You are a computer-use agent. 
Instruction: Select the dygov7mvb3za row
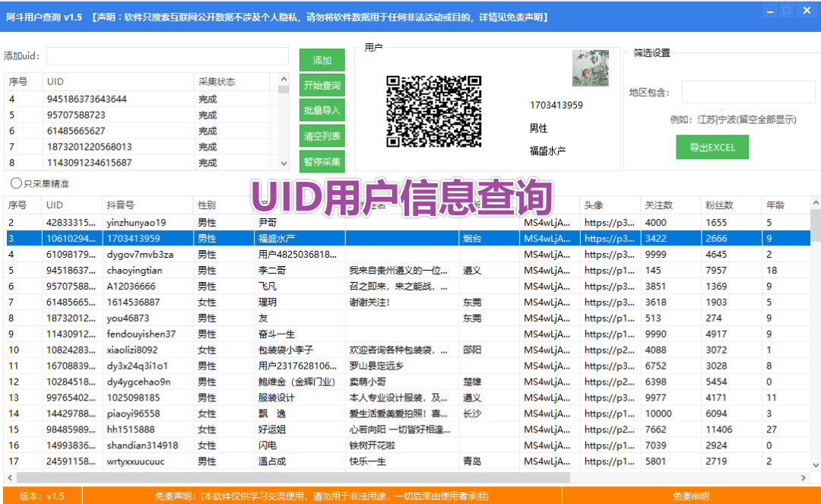point(407,255)
